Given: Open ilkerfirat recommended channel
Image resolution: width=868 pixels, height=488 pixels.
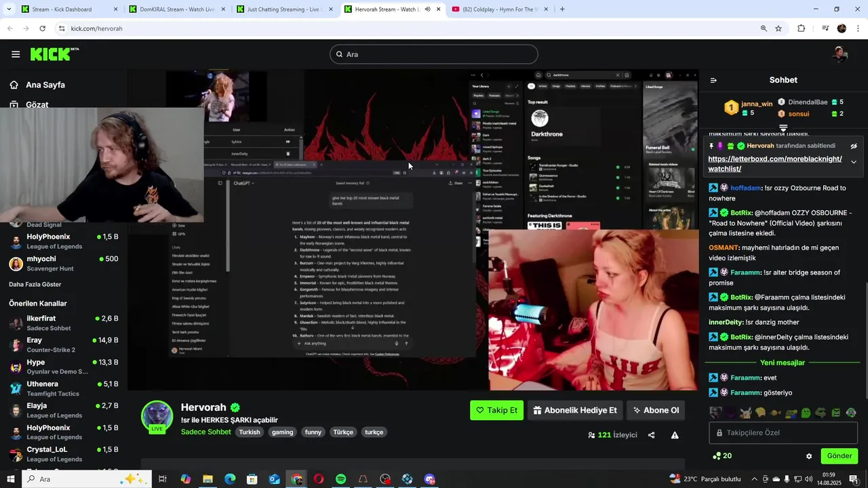Looking at the screenshot, I should (x=64, y=323).
